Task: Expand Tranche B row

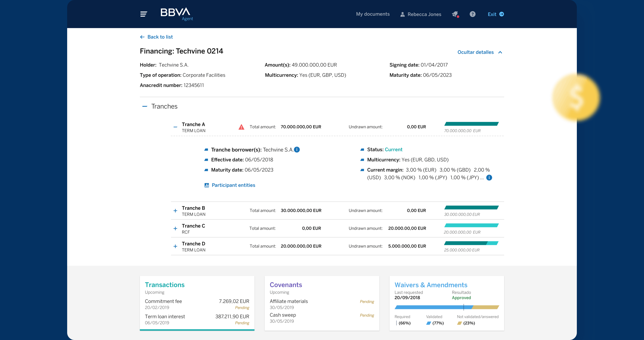Action: coord(175,211)
